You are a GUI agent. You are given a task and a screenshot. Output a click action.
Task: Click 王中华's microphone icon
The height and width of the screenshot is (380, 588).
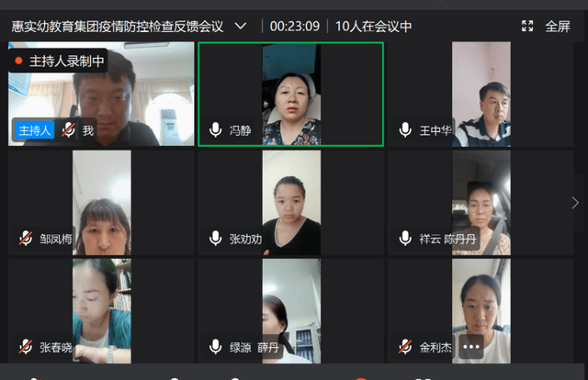click(x=405, y=130)
